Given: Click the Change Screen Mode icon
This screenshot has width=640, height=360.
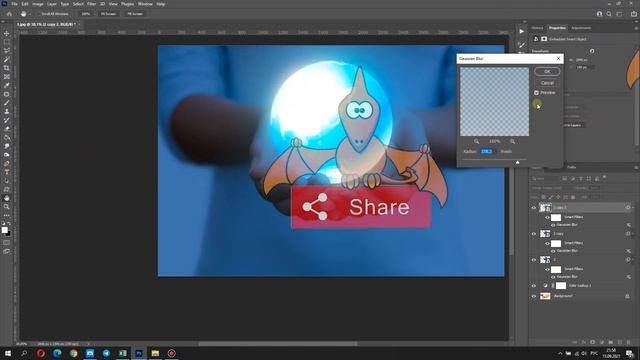Looking at the screenshot, I should click(7, 251).
